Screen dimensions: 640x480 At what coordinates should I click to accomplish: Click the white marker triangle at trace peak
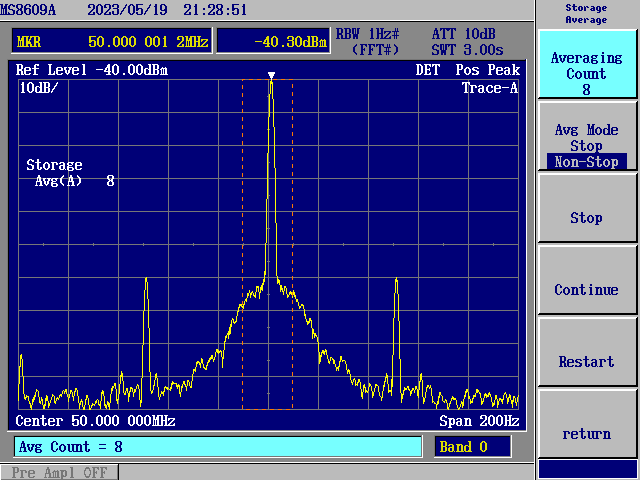pyautogui.click(x=271, y=75)
